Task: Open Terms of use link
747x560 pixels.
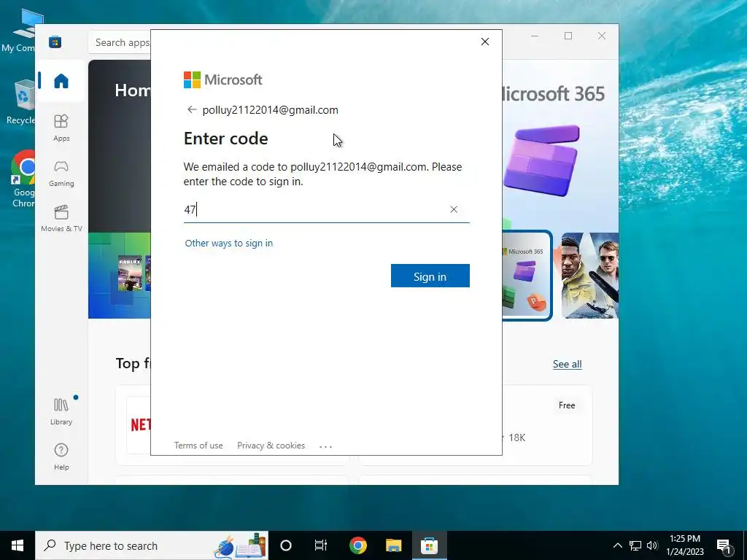Action: (x=198, y=446)
